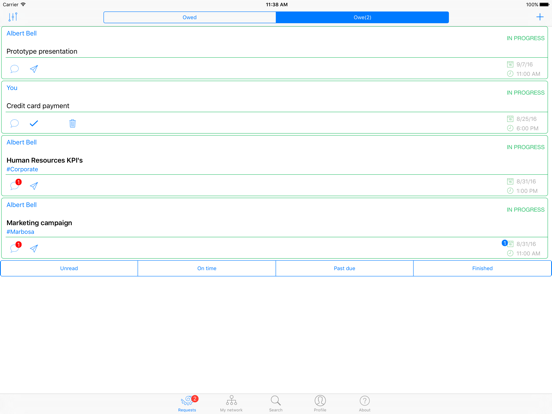Tap clock icon beside 6:00 PM
552x414 pixels.
[x=510, y=128]
